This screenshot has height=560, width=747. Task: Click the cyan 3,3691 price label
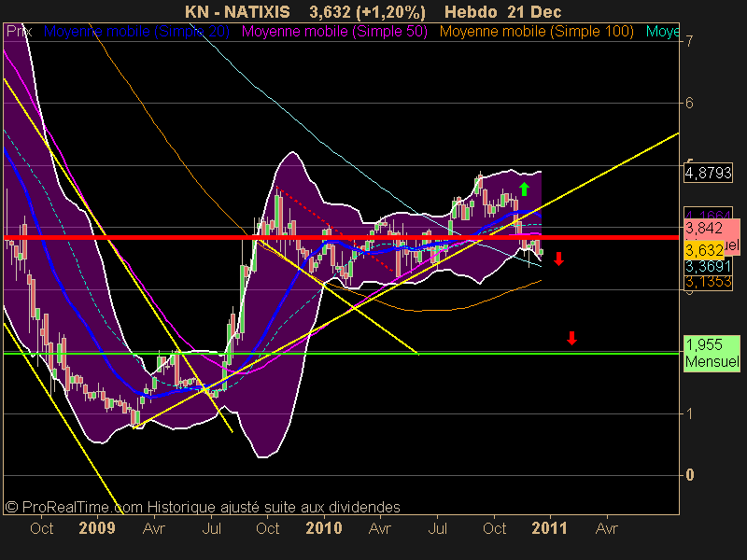pyautogui.click(x=708, y=266)
